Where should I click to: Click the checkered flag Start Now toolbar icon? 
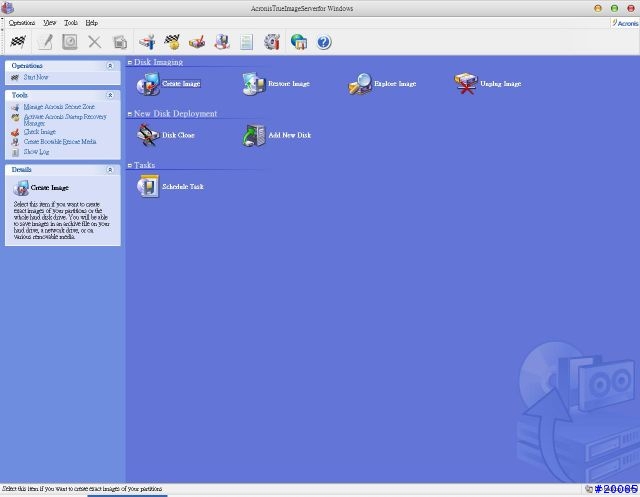(18, 42)
